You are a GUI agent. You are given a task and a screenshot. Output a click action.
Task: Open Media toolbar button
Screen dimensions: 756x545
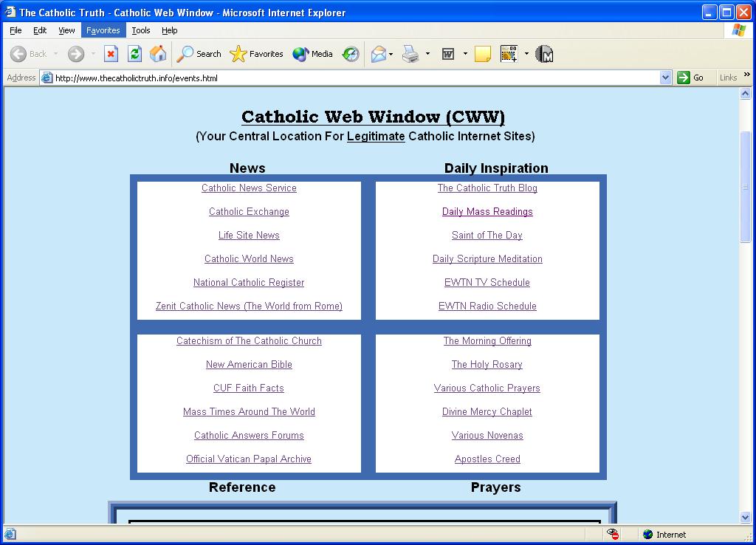click(312, 54)
